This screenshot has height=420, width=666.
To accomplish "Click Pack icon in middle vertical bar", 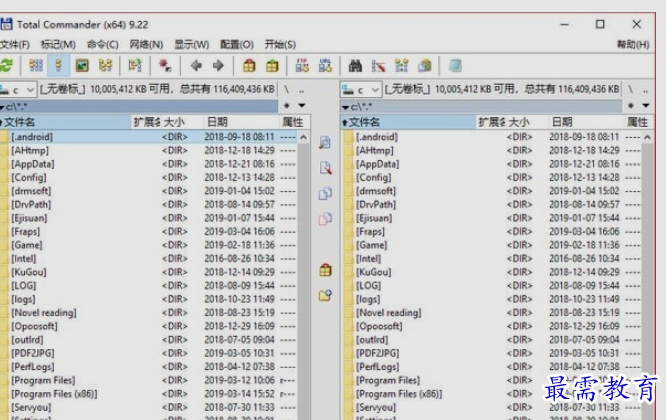I will click(x=325, y=270).
